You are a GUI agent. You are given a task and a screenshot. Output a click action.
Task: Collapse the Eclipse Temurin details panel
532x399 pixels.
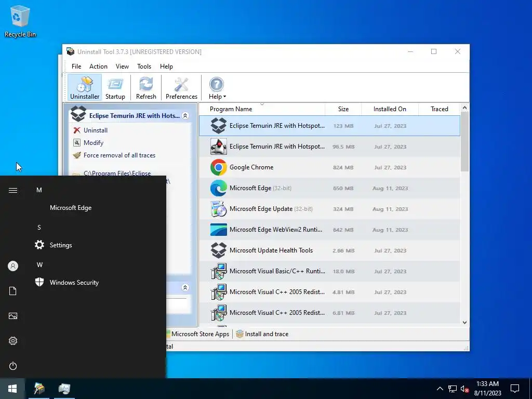185,116
